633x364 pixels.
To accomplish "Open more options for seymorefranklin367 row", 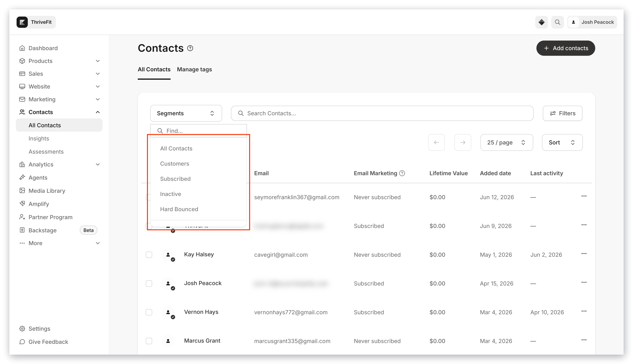I will (584, 196).
